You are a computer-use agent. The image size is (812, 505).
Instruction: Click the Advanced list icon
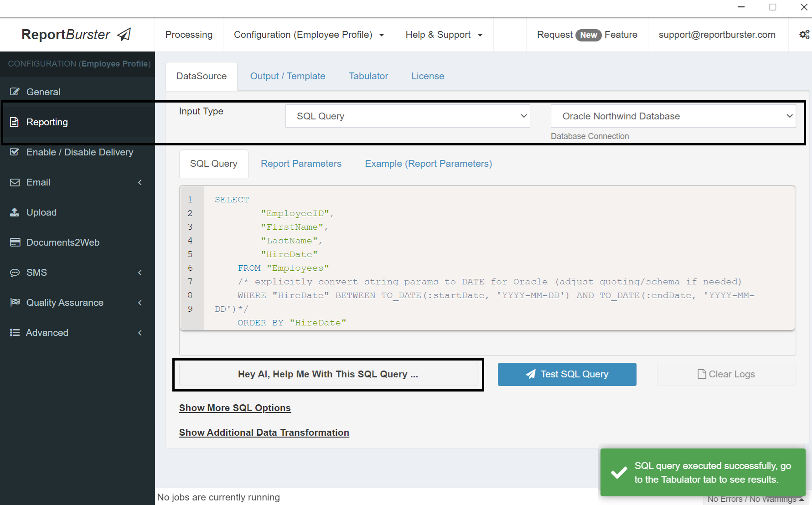[x=14, y=332]
